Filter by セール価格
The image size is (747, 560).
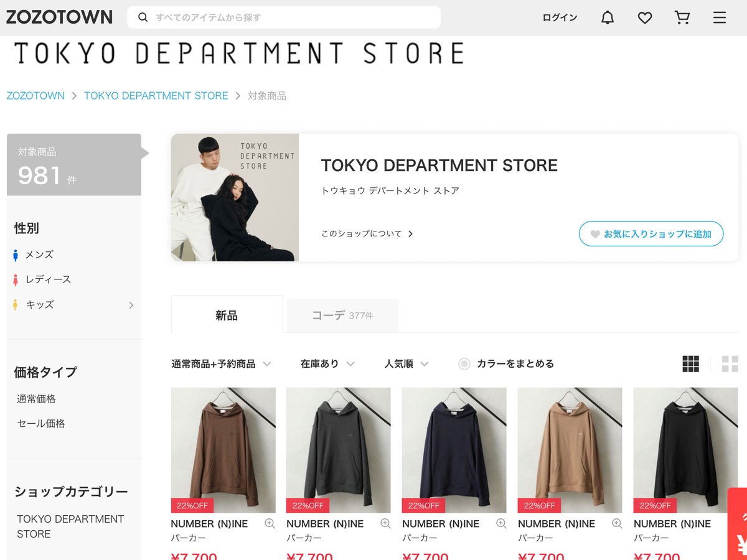click(x=41, y=424)
